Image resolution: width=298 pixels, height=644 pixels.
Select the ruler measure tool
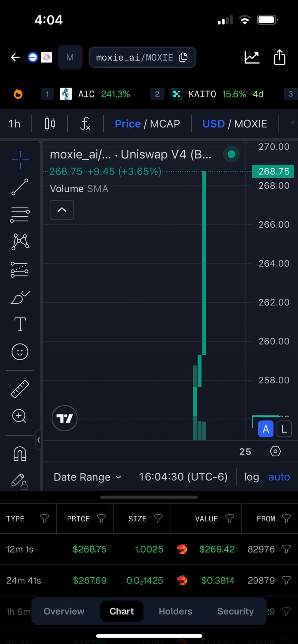coord(20,389)
